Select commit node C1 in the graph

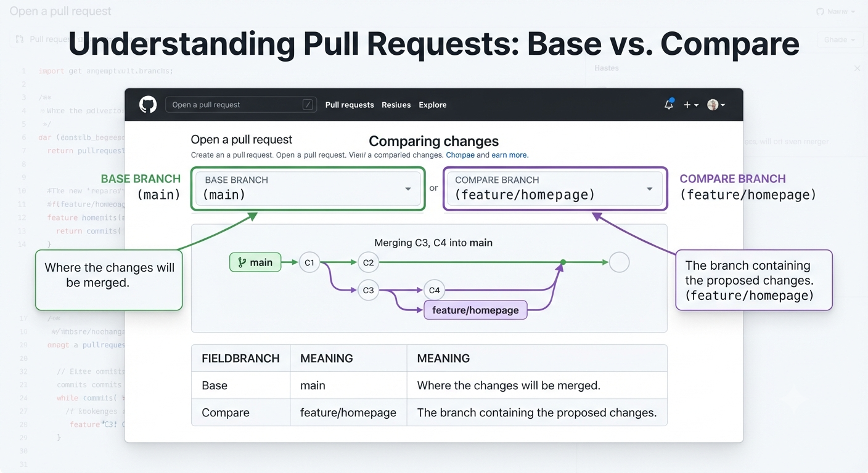(x=309, y=263)
